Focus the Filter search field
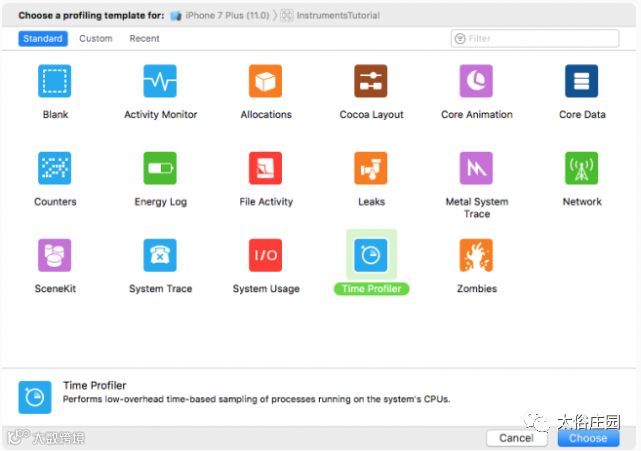 click(535, 38)
